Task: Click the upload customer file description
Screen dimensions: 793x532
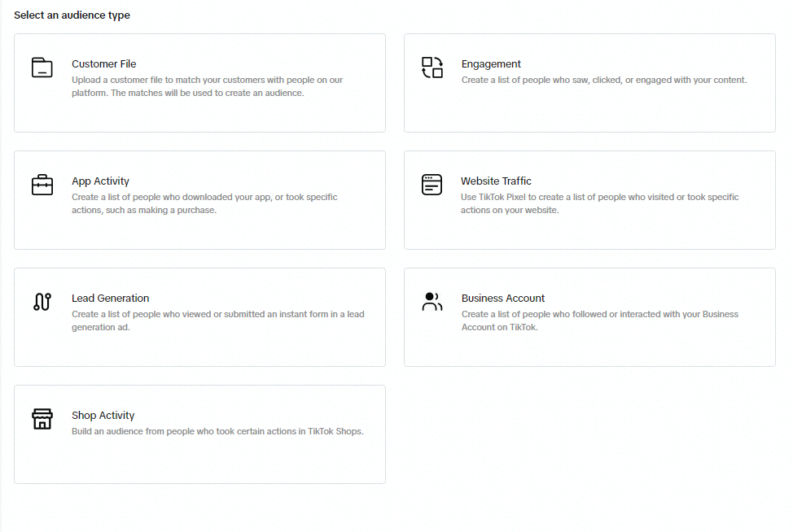Action: [x=207, y=86]
